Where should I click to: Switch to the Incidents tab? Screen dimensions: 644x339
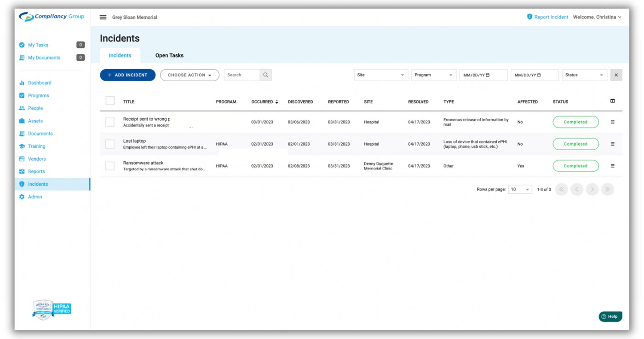[120, 55]
